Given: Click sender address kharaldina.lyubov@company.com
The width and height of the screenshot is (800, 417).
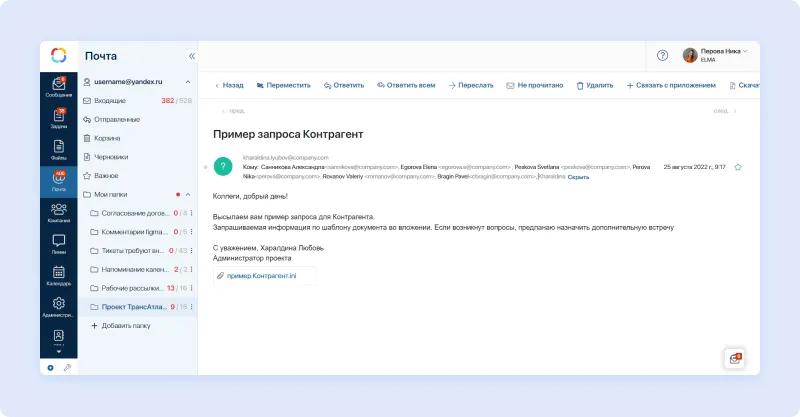Looking at the screenshot, I should (286, 158).
